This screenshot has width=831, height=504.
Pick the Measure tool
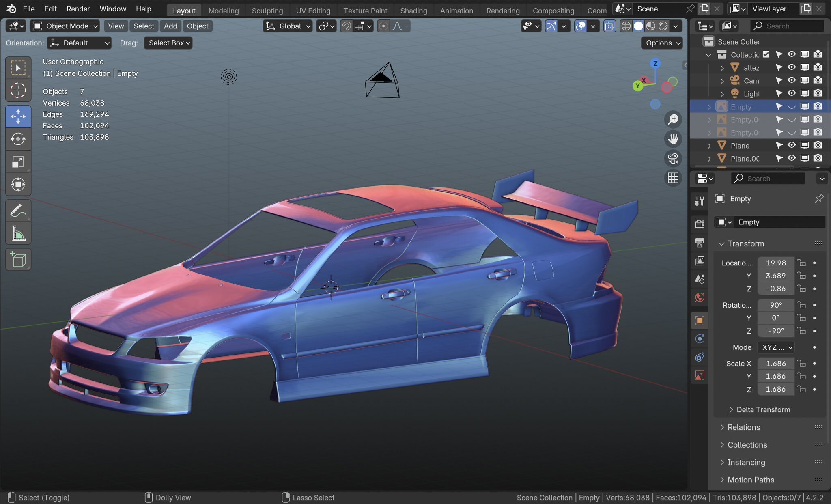pyautogui.click(x=18, y=233)
